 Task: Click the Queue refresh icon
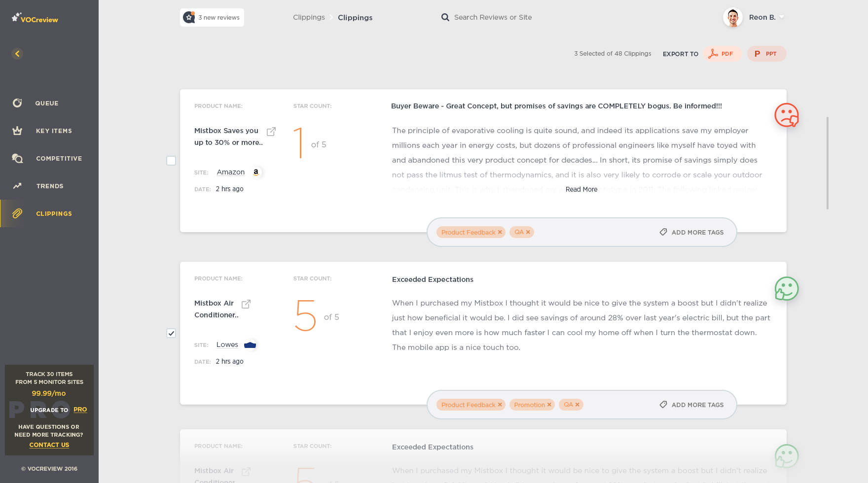coord(17,103)
